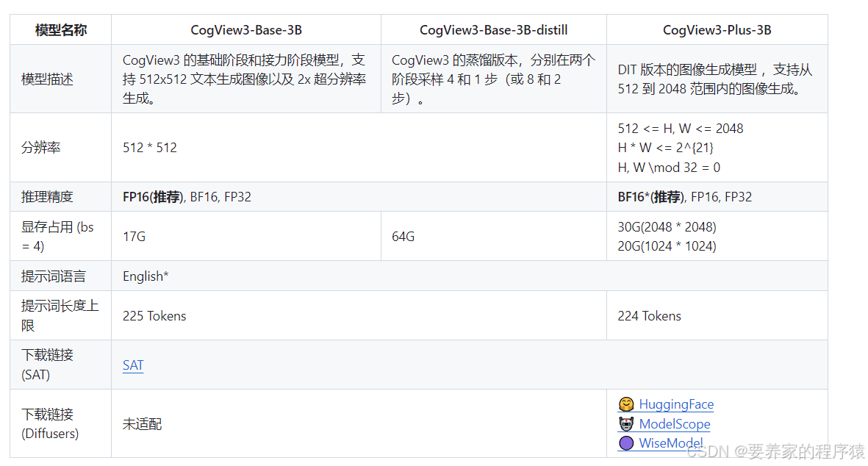Click the CogView3-Base-3B model description text

pos(244,79)
